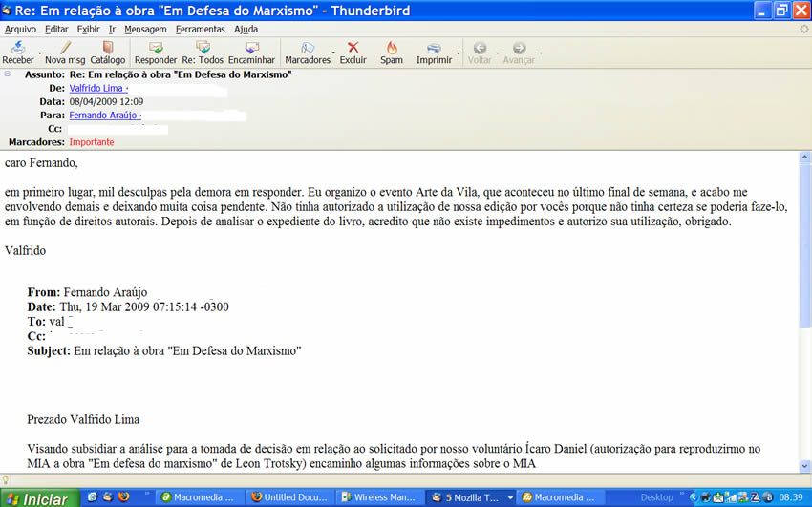Click the Receber get-mail icon
This screenshot has height=507, width=812.
pos(18,49)
